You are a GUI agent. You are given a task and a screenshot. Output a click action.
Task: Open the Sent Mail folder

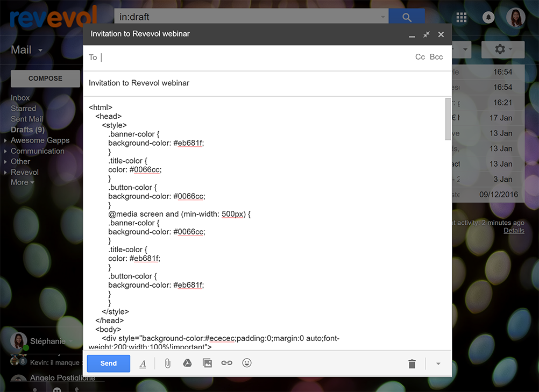click(27, 119)
